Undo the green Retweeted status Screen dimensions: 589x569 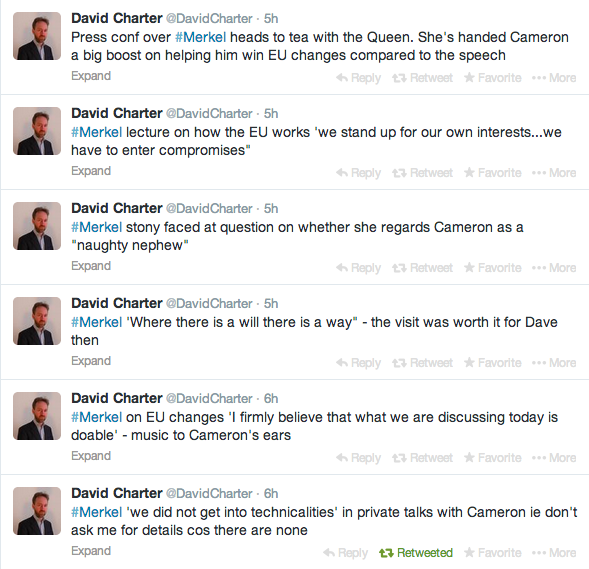[x=416, y=553]
